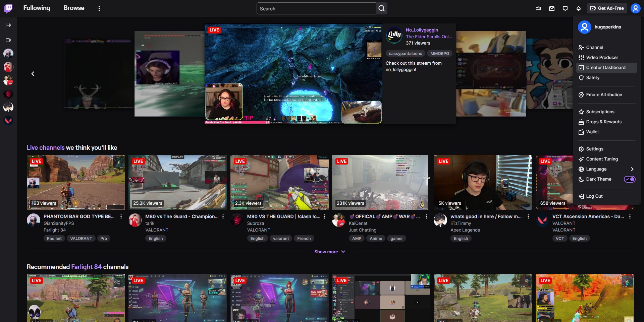The height and width of the screenshot is (322, 644).
Task: Click the Twitch logo home icon
Action: (8, 8)
